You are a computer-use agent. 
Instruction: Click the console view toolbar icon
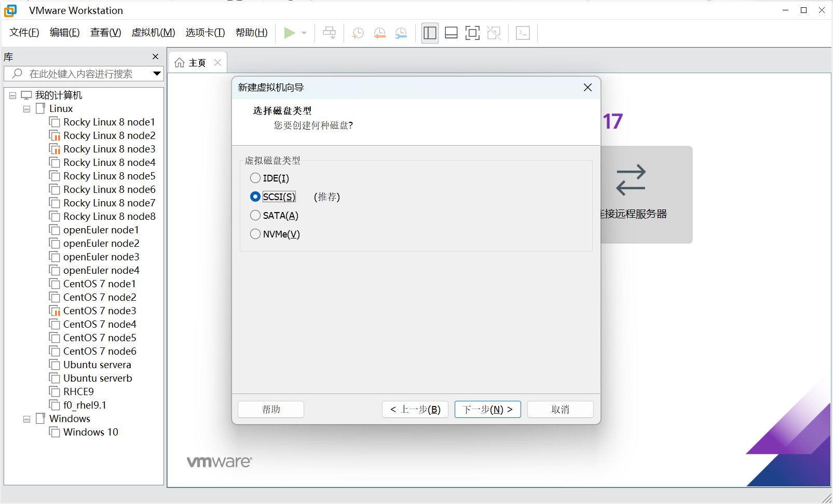(x=523, y=33)
